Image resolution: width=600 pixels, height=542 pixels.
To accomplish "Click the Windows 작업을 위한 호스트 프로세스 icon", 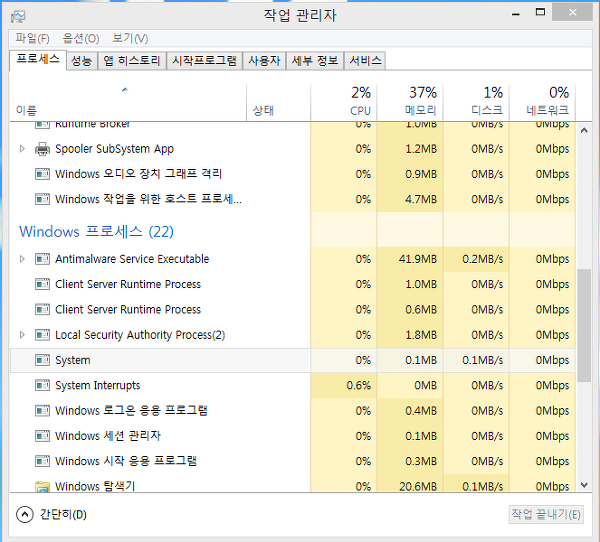I will pyautogui.click(x=42, y=199).
